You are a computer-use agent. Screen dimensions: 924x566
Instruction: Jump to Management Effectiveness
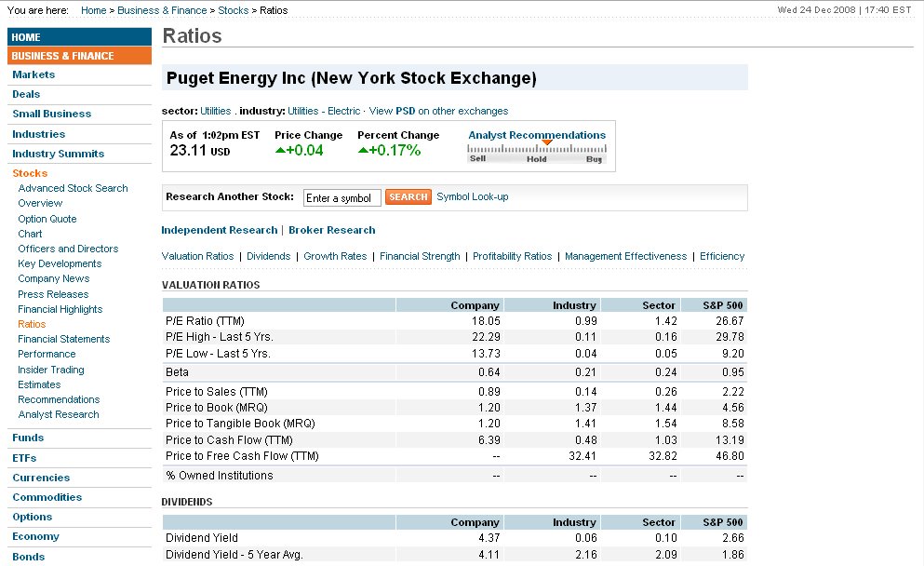tap(626, 256)
